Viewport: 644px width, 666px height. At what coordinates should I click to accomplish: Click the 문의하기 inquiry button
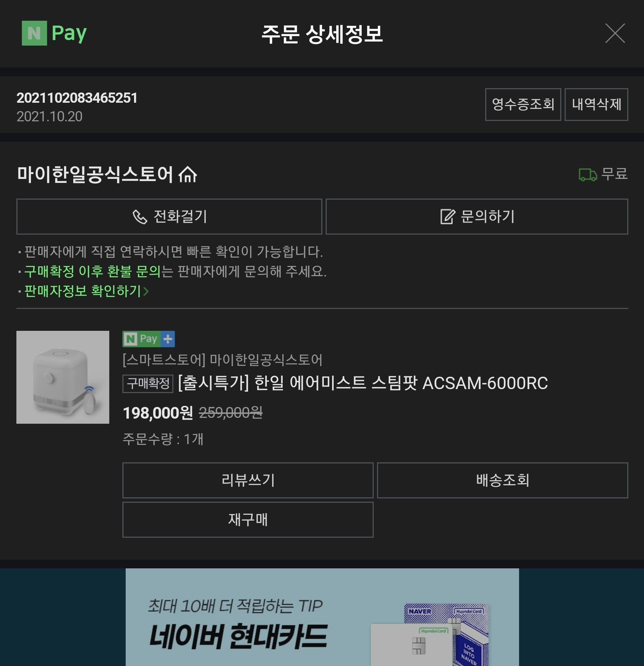coord(477,216)
